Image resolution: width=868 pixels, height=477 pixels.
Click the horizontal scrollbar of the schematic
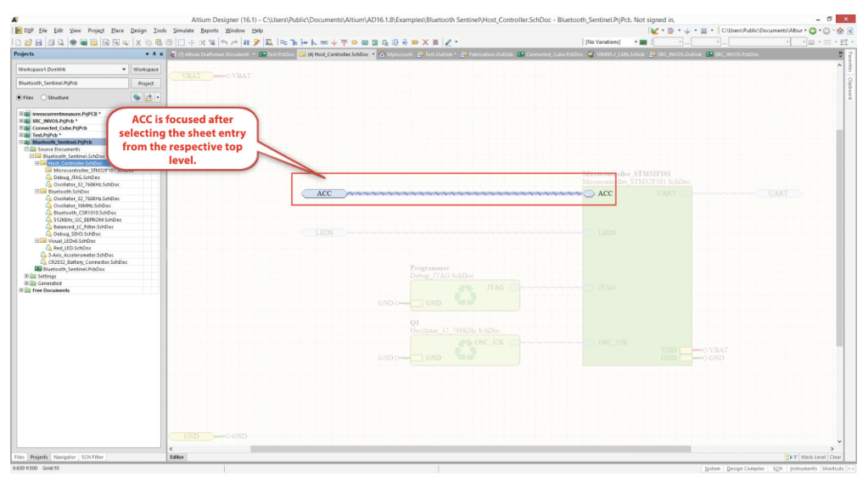click(x=471, y=449)
